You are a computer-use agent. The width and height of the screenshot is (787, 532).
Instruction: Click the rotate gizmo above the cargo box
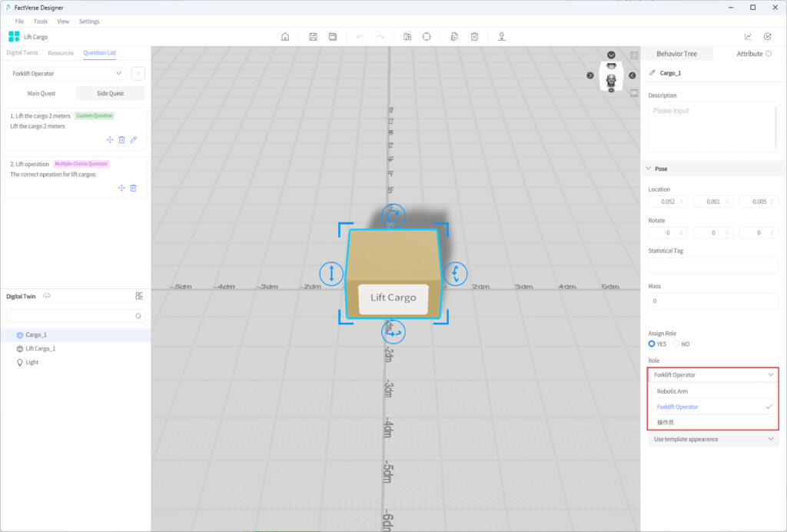pos(393,216)
